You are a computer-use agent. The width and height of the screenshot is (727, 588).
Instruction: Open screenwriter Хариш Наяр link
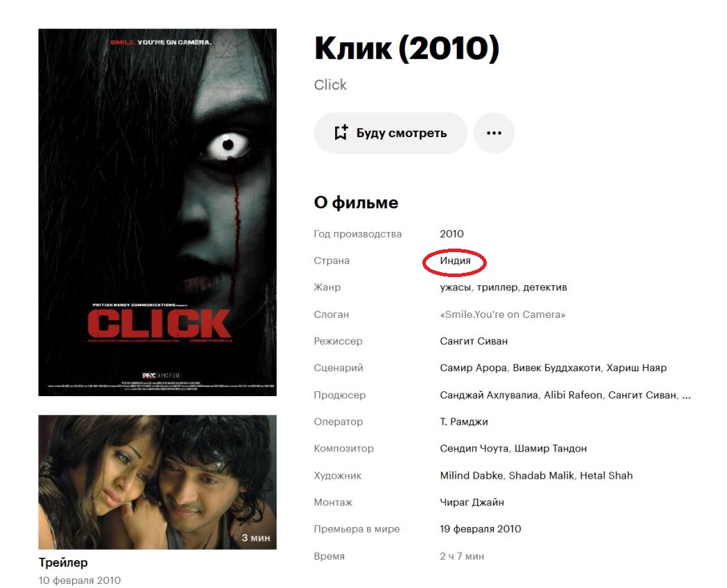tap(636, 368)
